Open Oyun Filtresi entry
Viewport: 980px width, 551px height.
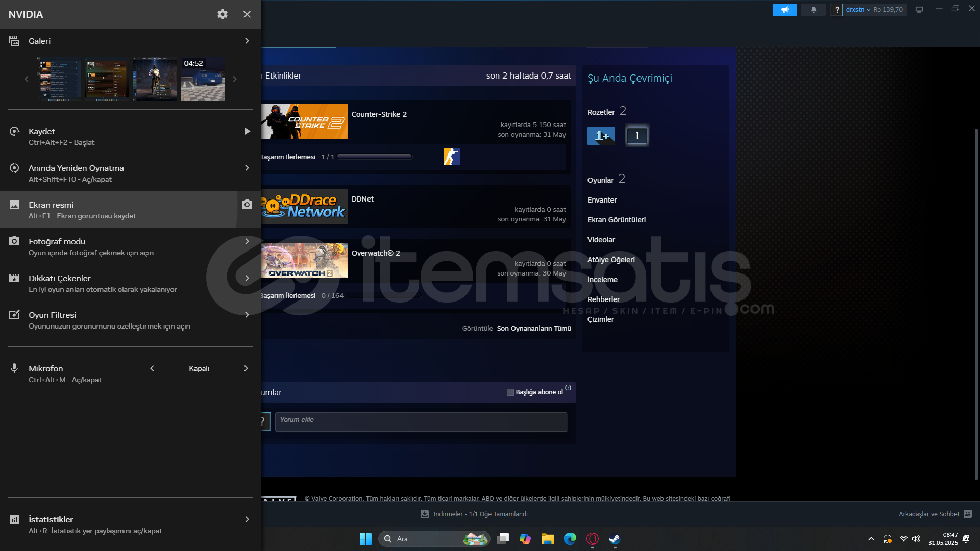coord(131,320)
